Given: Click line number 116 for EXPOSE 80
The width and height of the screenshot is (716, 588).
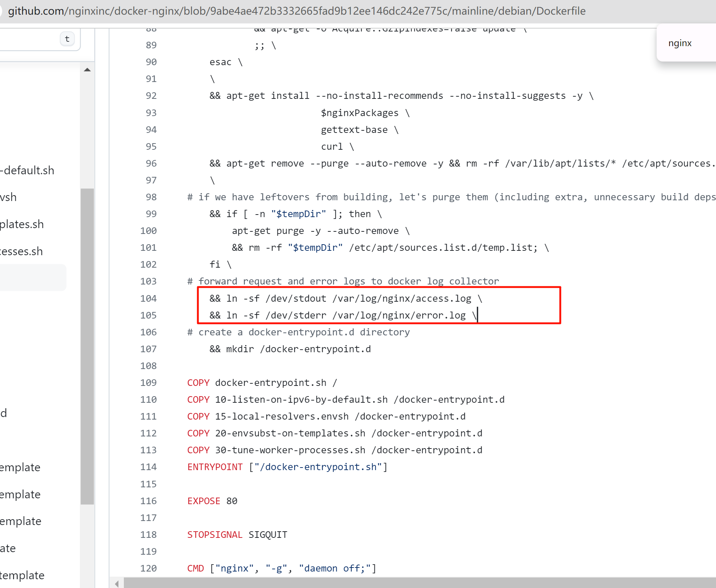Looking at the screenshot, I should click(x=148, y=501).
